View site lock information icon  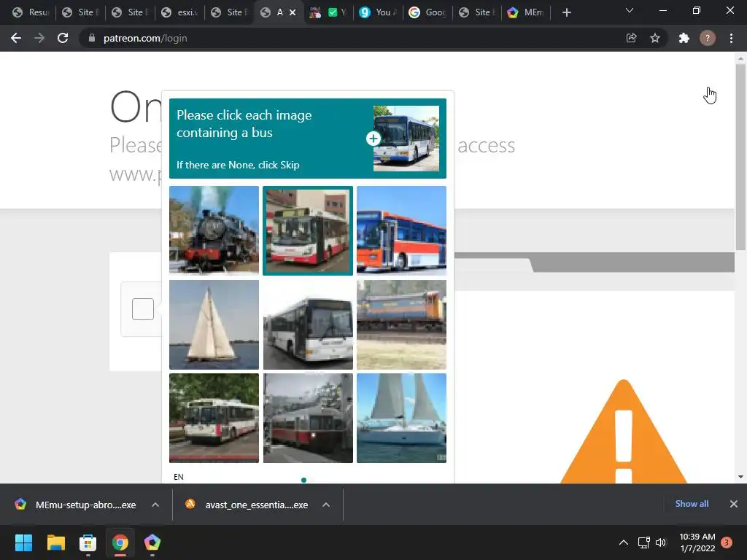point(91,38)
